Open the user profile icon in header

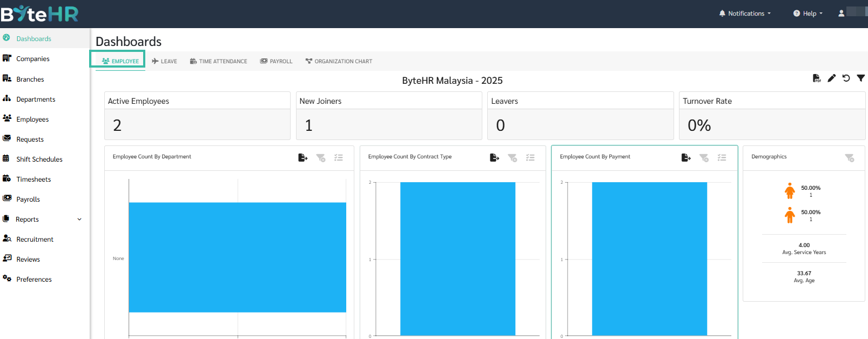pos(841,14)
